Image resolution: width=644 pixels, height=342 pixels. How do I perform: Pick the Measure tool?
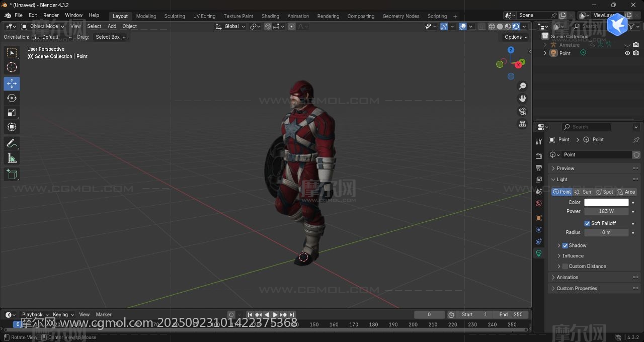pyautogui.click(x=12, y=158)
